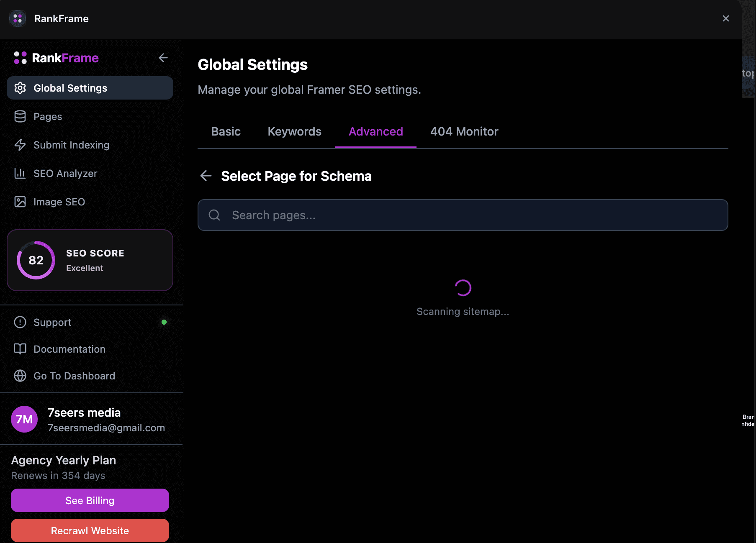Open the Documentation link
Image resolution: width=756 pixels, height=543 pixels.
(90, 349)
